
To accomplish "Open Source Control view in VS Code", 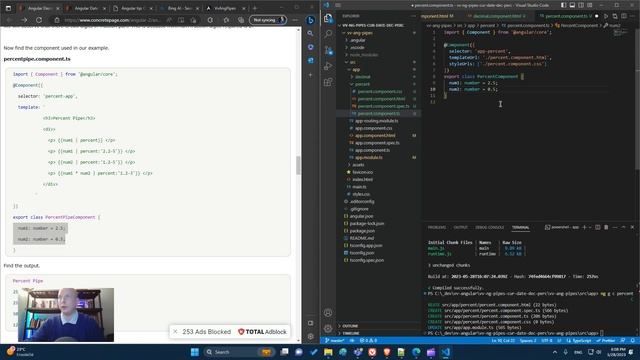I will point(328,50).
